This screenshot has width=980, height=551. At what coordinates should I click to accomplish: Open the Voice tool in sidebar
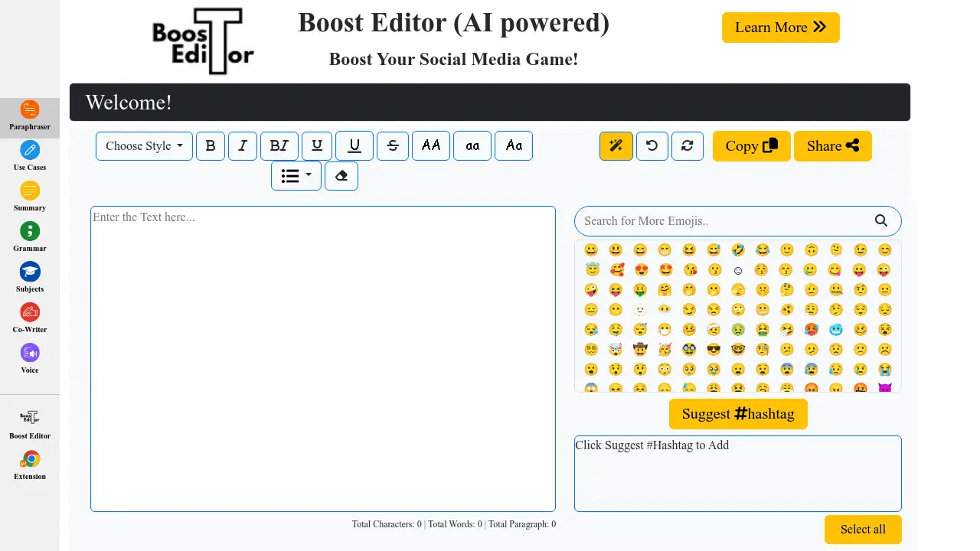click(x=30, y=359)
